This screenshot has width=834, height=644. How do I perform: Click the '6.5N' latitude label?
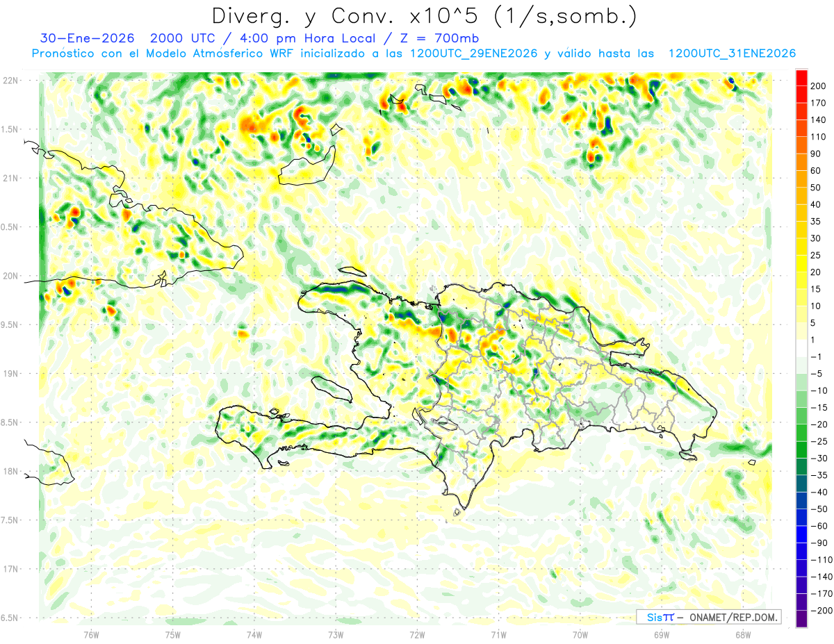(x=8, y=618)
